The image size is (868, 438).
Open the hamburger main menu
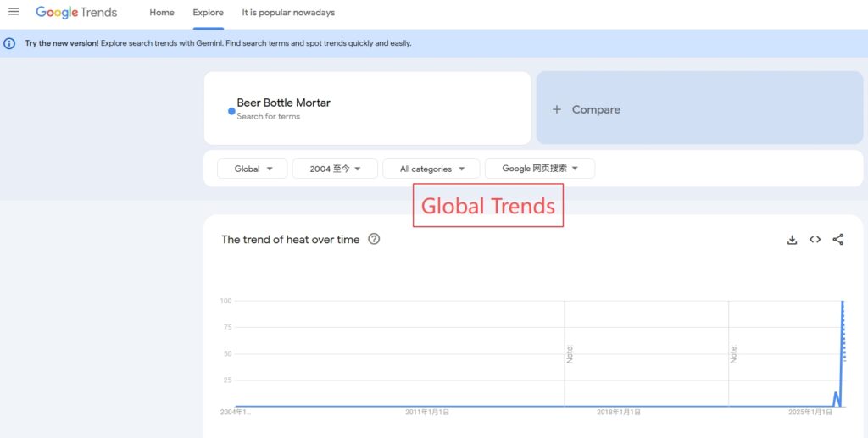pos(14,12)
